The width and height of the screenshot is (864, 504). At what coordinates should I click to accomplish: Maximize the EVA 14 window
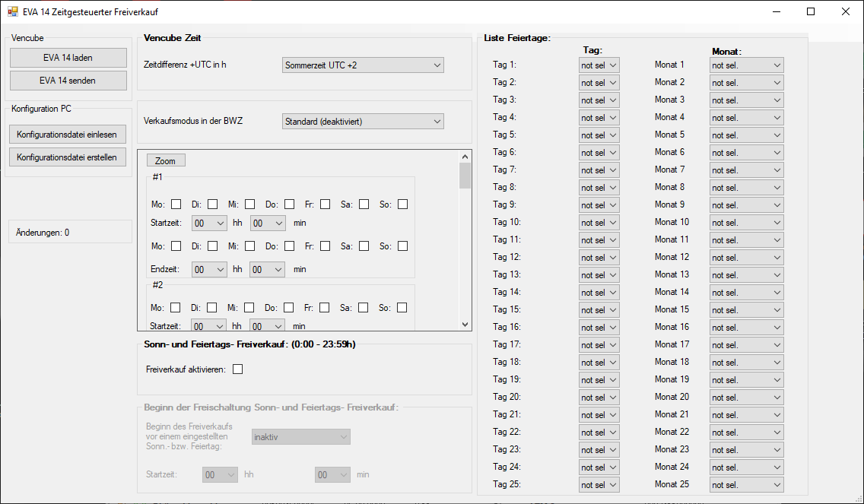(x=810, y=12)
